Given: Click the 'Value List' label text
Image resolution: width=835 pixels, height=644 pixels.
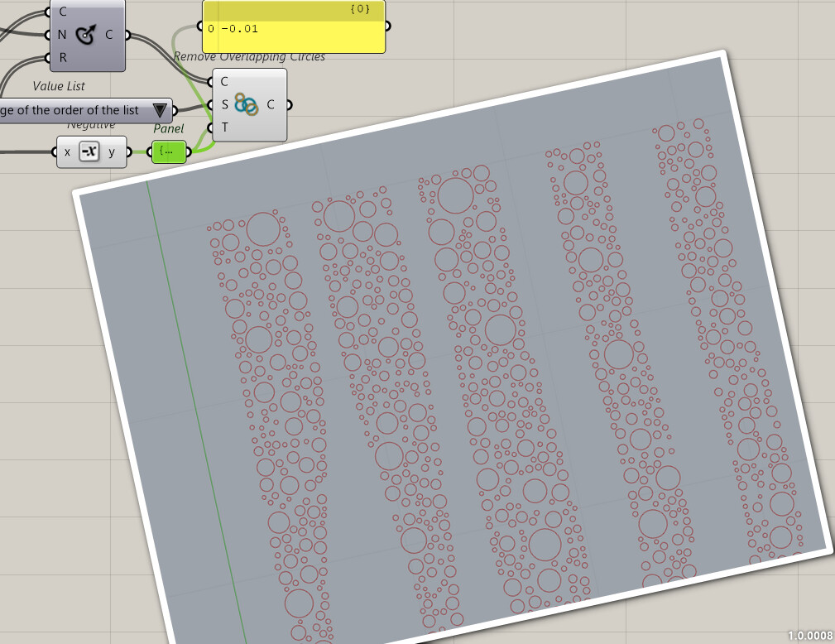Looking at the screenshot, I should (59, 86).
